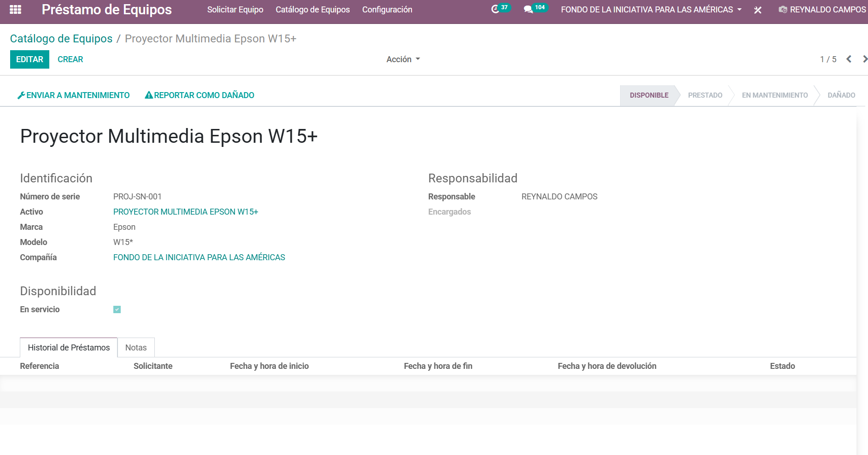Open the Compañía link FONDO DE LA INICIATIVA
The image size is (868, 455).
coord(199,257)
